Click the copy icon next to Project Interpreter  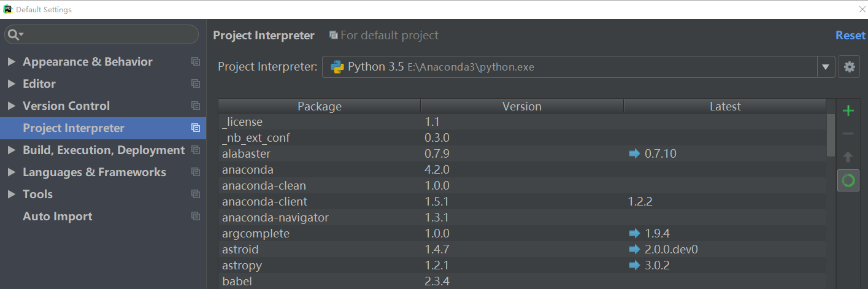tap(196, 128)
